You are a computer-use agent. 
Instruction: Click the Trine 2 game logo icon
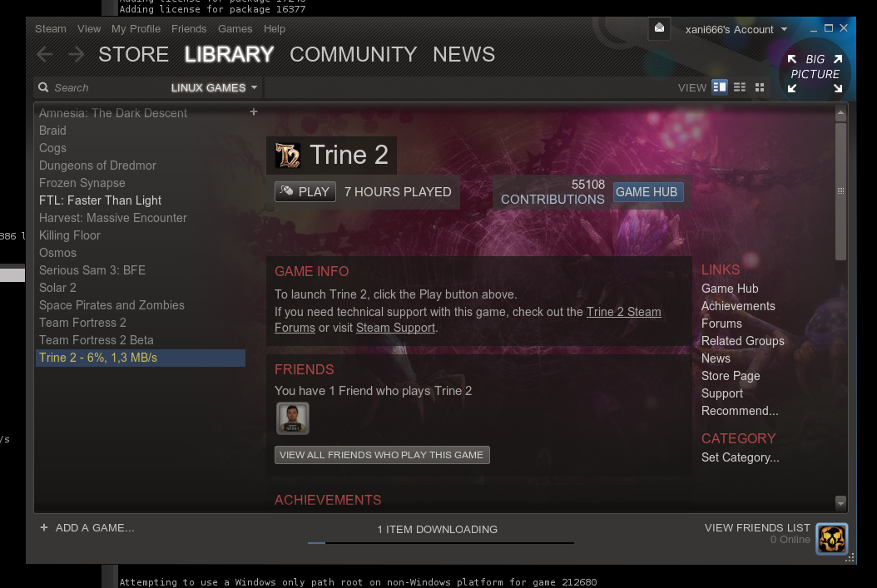288,156
